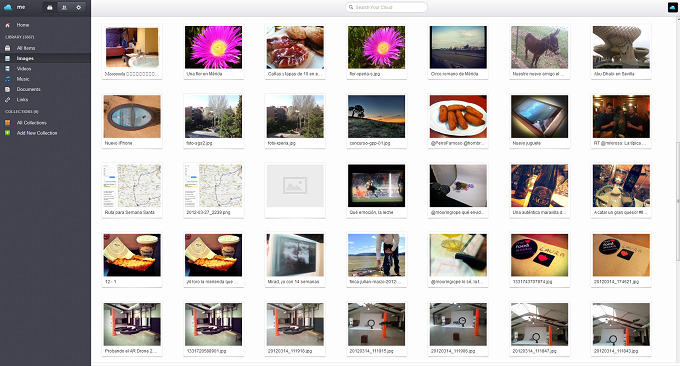This screenshot has width=680, height=366.
Task: Open the hotel room jacuzzi thumbnail
Action: (132, 47)
